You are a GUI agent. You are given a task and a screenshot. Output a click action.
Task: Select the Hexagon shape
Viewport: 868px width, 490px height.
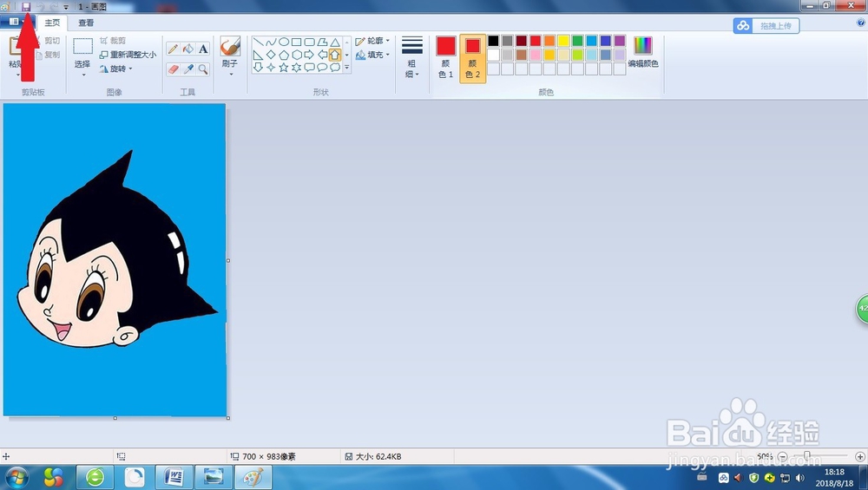point(297,55)
